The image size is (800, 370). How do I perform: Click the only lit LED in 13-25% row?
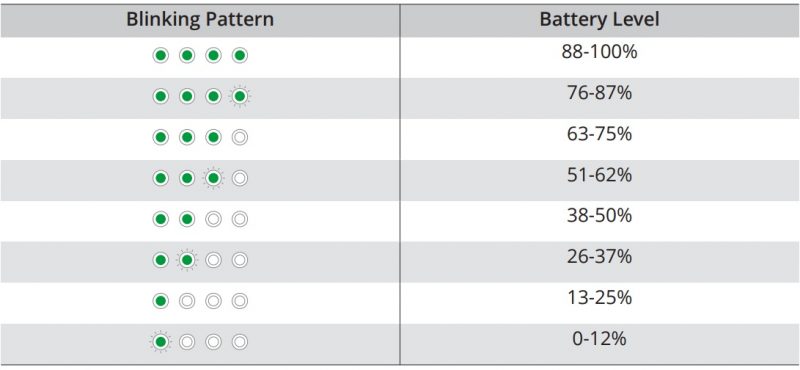pyautogui.click(x=161, y=301)
